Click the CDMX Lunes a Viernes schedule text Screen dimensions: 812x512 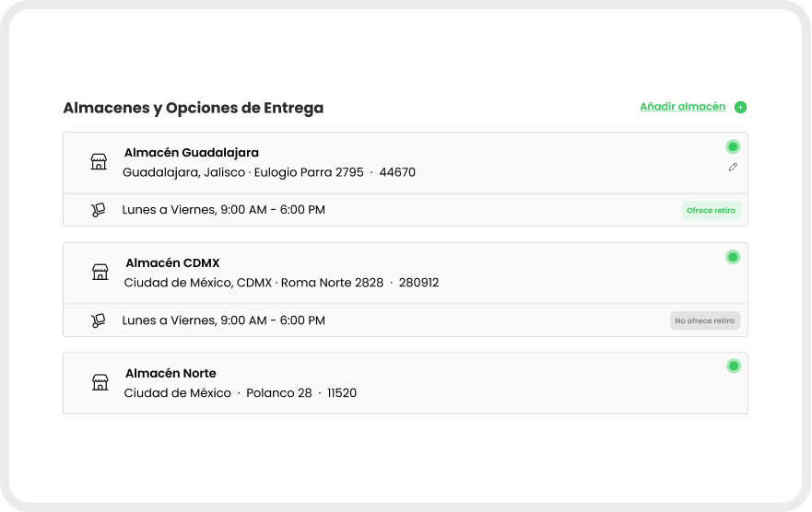click(x=223, y=320)
